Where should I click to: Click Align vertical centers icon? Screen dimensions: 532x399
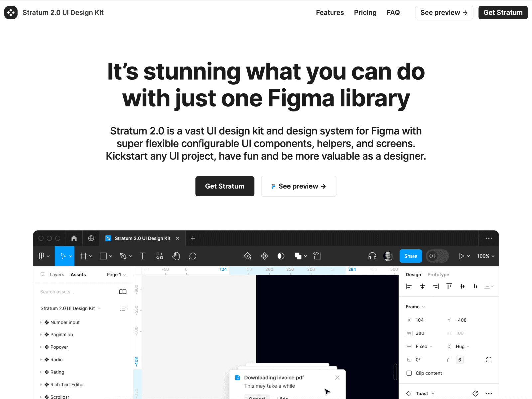point(462,286)
